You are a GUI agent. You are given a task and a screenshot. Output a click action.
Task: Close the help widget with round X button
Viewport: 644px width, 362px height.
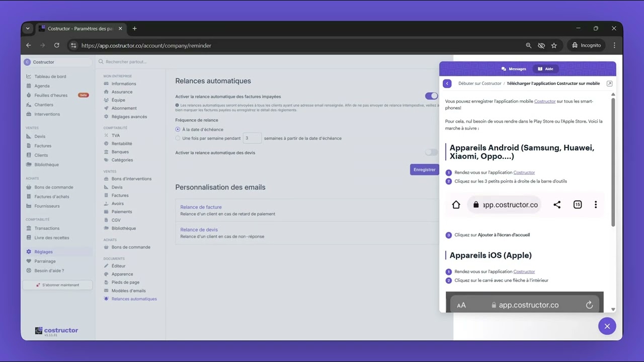pos(607,326)
